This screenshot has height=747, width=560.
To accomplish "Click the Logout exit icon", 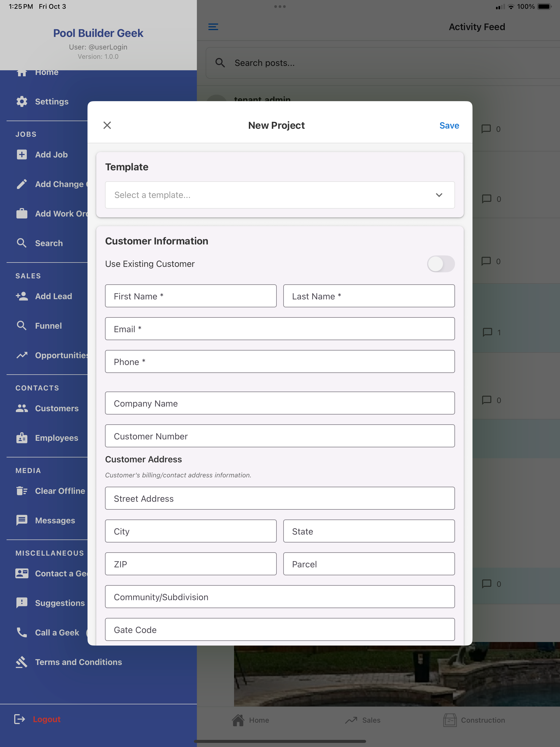I will pos(20,719).
